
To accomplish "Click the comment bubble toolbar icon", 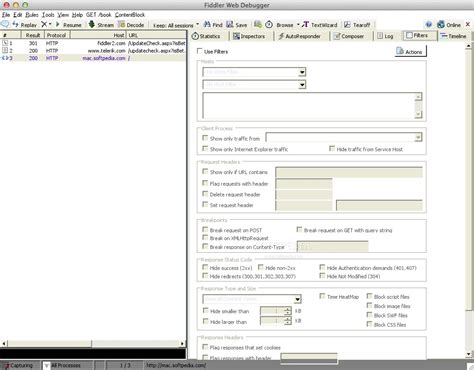I will pos(5,24).
